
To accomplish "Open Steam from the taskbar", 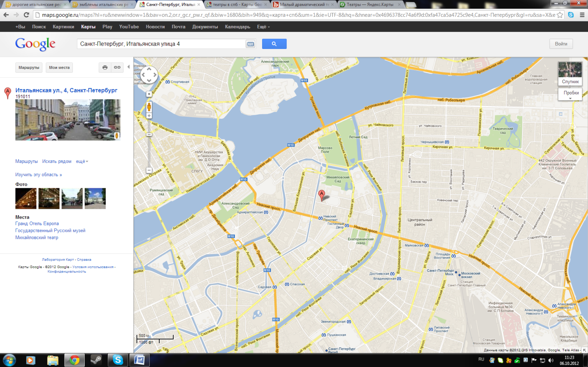I will click(96, 360).
